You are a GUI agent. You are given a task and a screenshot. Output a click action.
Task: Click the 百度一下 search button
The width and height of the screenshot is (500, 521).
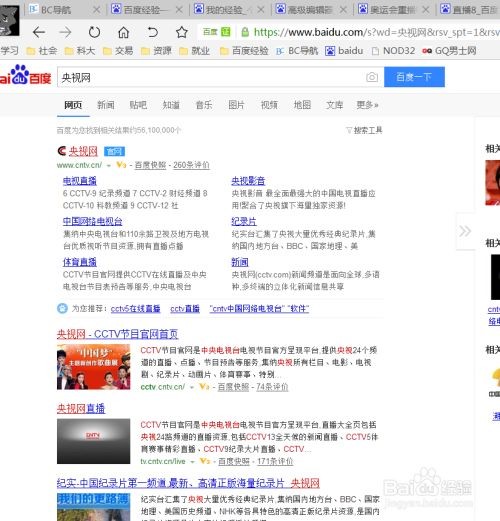(414, 77)
